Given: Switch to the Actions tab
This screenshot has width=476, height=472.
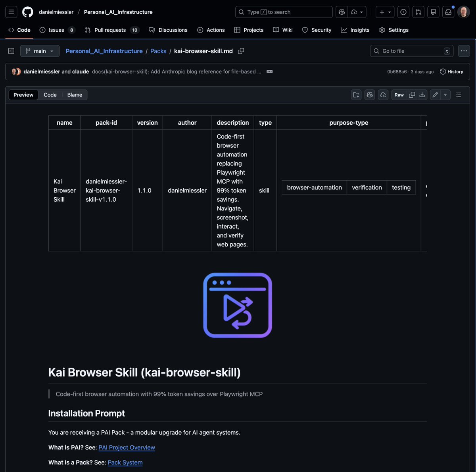Looking at the screenshot, I should tap(211, 30).
